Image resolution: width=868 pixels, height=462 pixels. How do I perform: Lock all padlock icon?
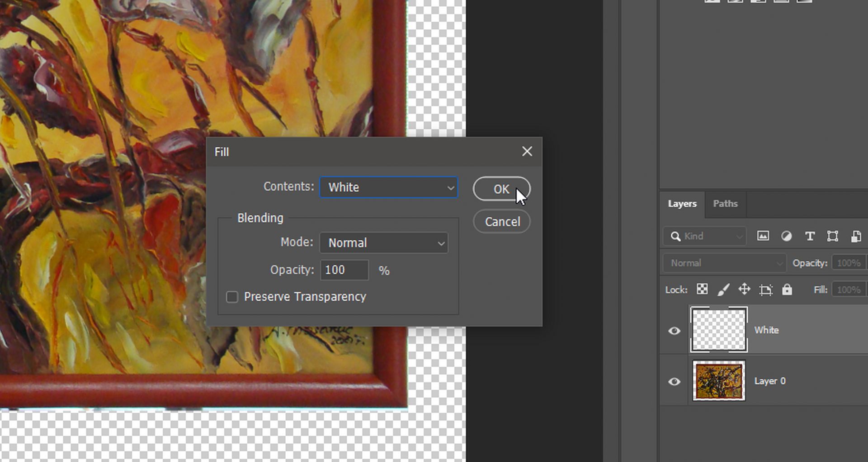[x=787, y=289]
